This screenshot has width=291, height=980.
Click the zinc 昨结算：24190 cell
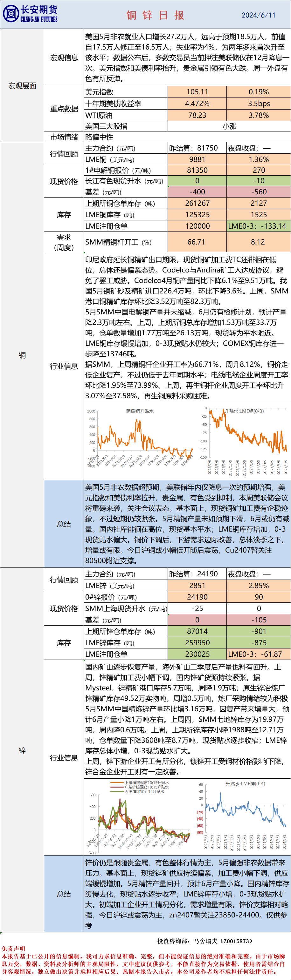click(197, 574)
